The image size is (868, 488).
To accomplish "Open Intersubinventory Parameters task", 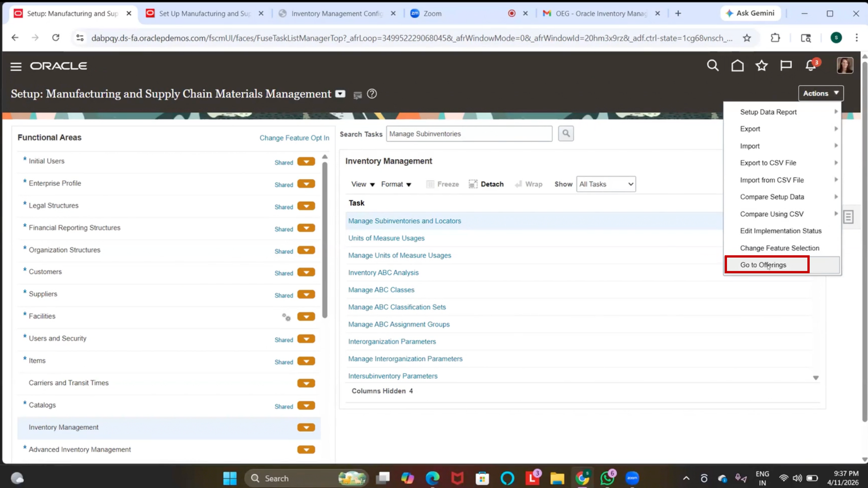I will pos(393,376).
